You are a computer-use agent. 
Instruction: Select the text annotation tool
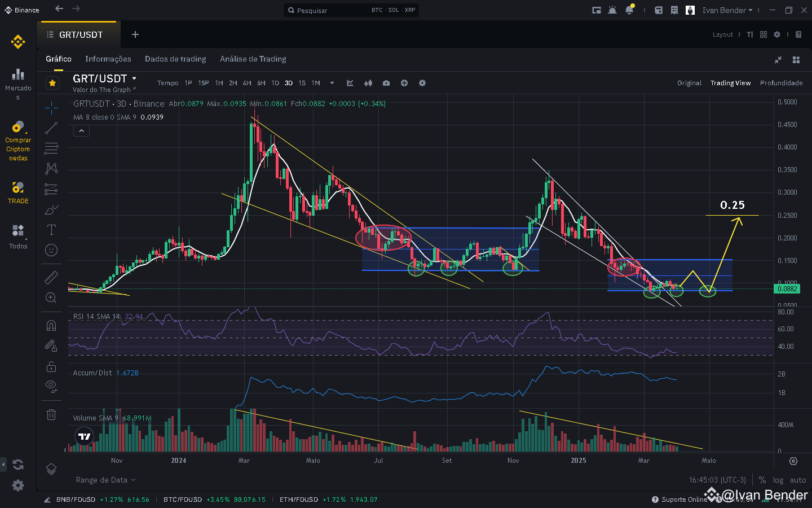tap(51, 230)
